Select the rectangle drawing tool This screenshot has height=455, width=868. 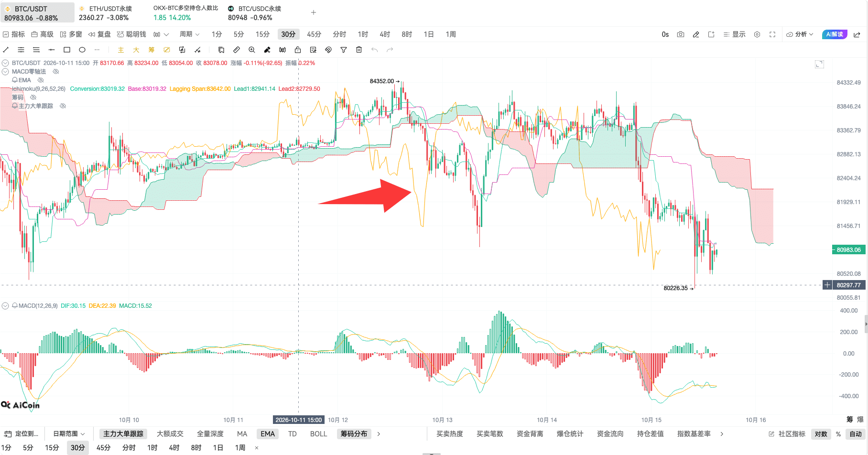pos(67,50)
